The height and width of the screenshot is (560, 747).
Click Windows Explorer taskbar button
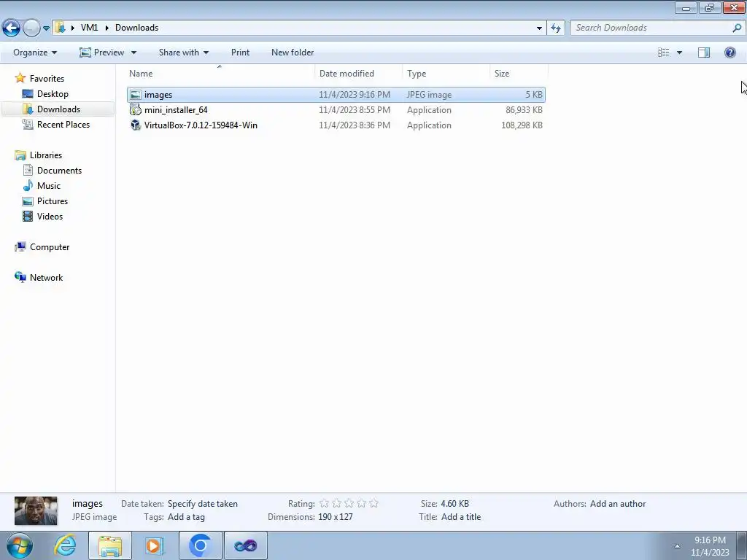click(110, 545)
